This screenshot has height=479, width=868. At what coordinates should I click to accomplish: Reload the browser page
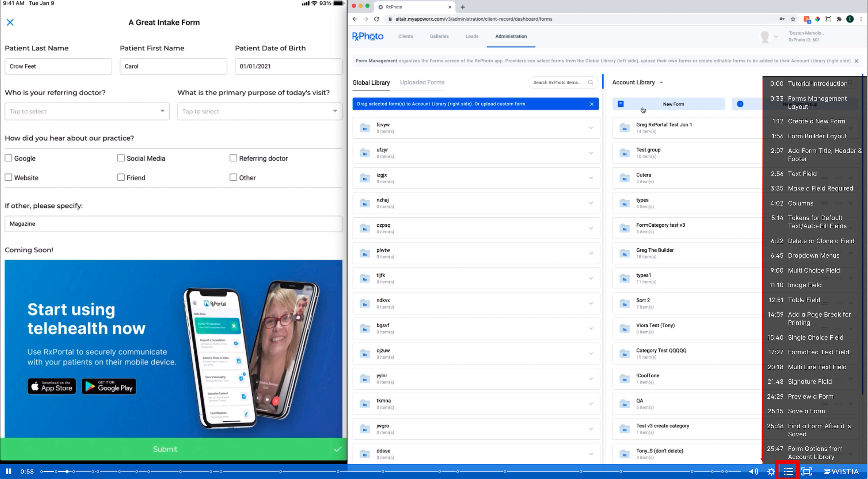[377, 19]
